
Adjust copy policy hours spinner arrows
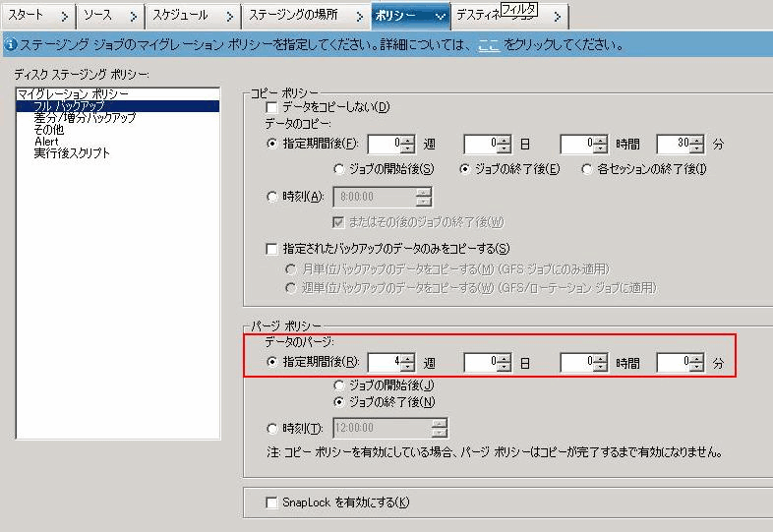[x=601, y=144]
